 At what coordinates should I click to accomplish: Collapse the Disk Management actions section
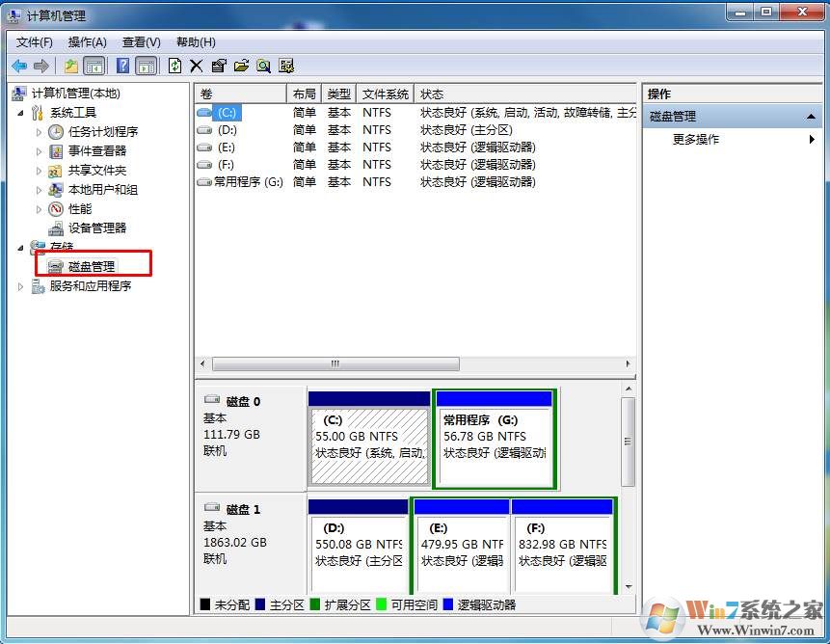pyautogui.click(x=811, y=117)
